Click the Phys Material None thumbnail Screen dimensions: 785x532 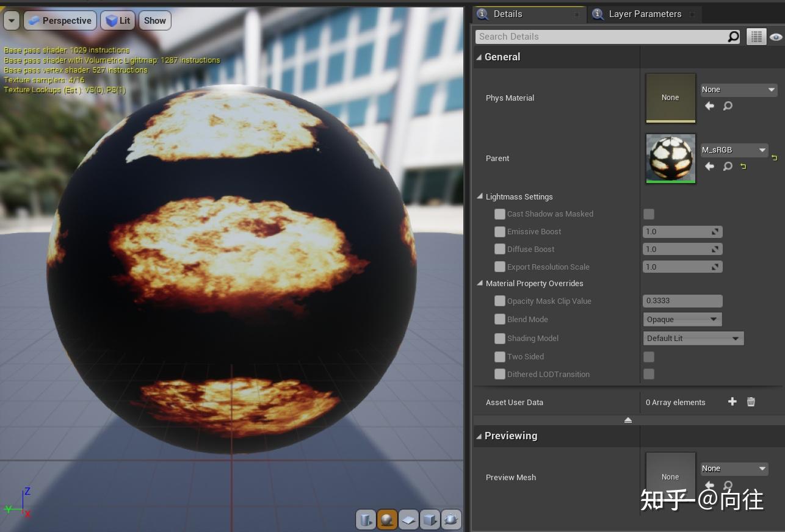click(670, 98)
